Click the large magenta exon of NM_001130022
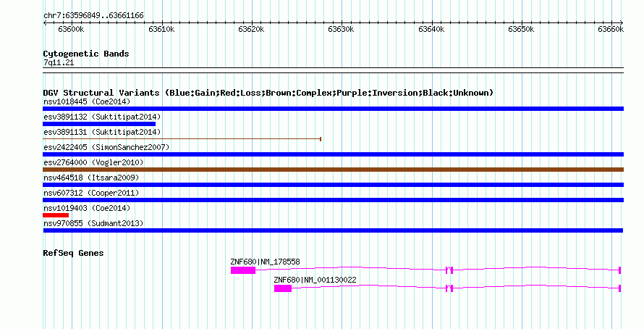 pos(283,288)
